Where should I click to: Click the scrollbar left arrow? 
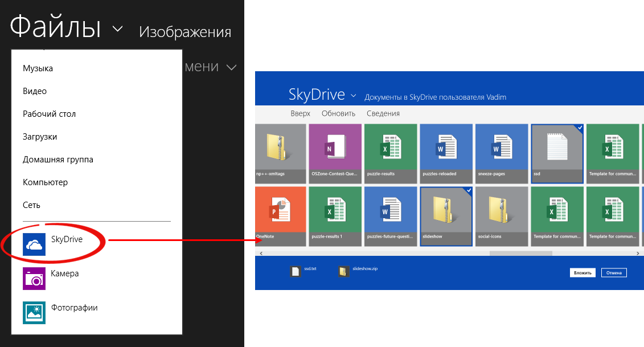(x=261, y=253)
